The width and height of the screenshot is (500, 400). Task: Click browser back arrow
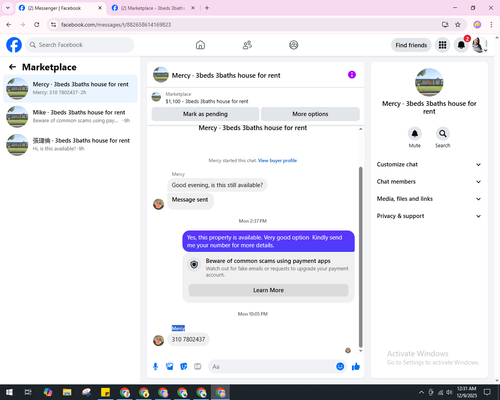coord(9,24)
